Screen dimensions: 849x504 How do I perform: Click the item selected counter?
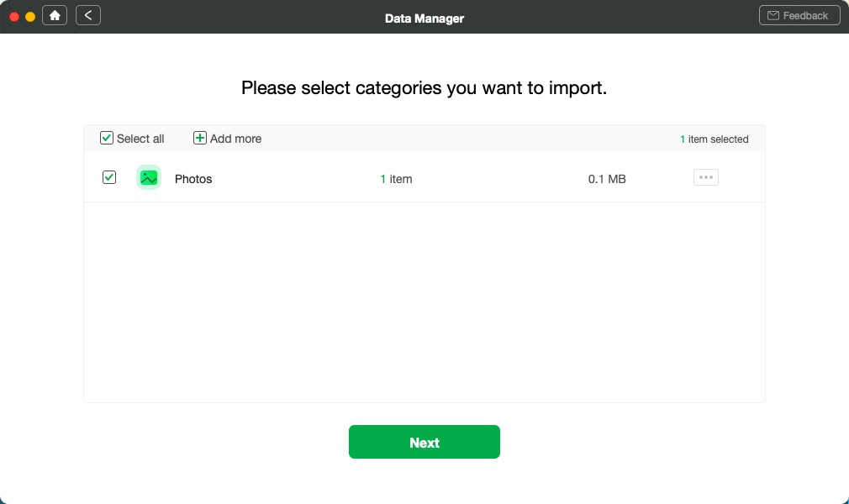coord(715,139)
